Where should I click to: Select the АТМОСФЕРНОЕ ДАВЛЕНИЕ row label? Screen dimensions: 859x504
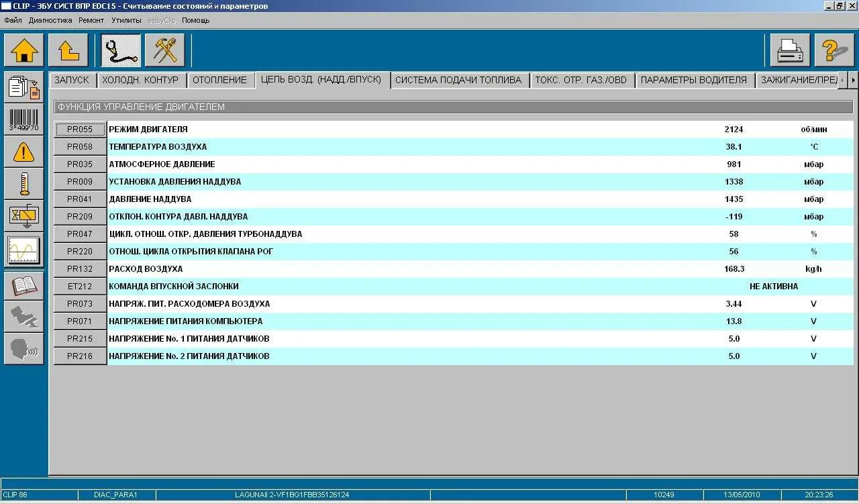click(x=162, y=164)
